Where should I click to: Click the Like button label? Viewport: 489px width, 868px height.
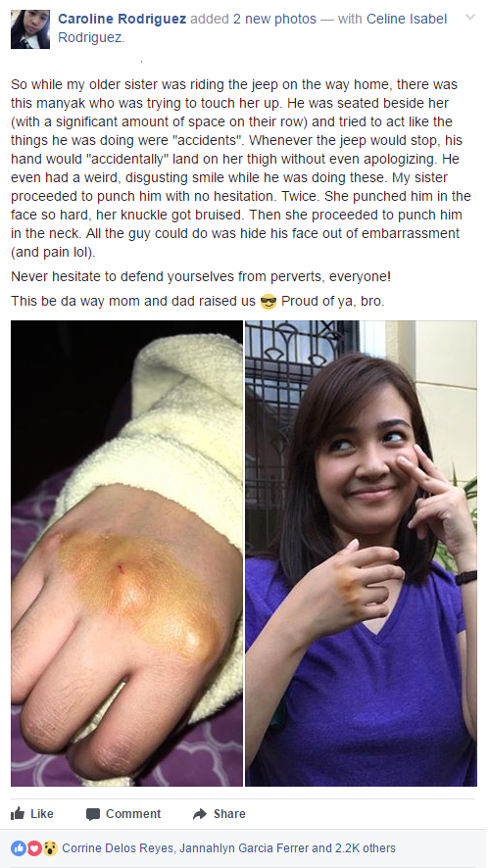pos(42,814)
